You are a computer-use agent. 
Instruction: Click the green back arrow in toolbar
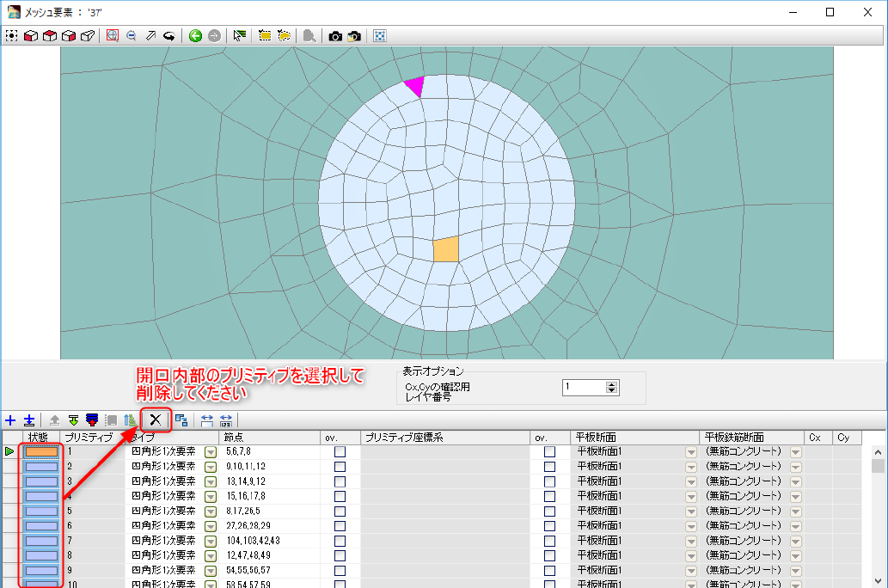[x=195, y=36]
